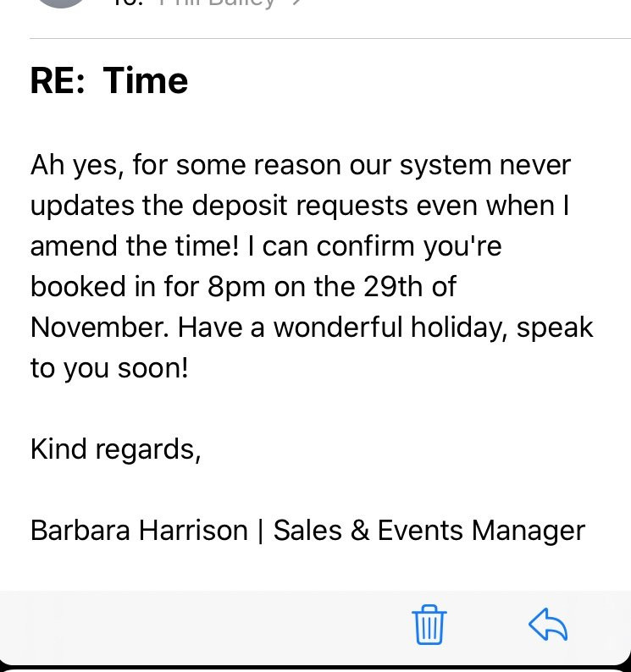
Task: Tap the "To:" label in header
Action: pos(128,3)
